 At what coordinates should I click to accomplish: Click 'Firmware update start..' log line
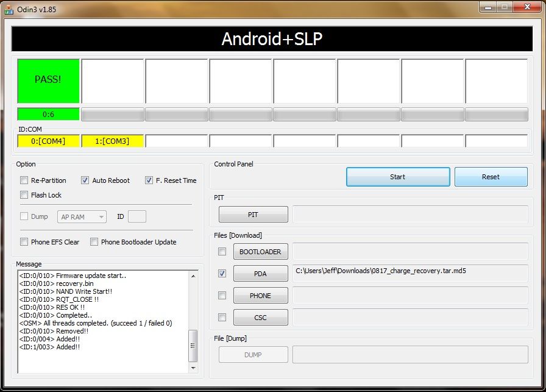(x=73, y=276)
